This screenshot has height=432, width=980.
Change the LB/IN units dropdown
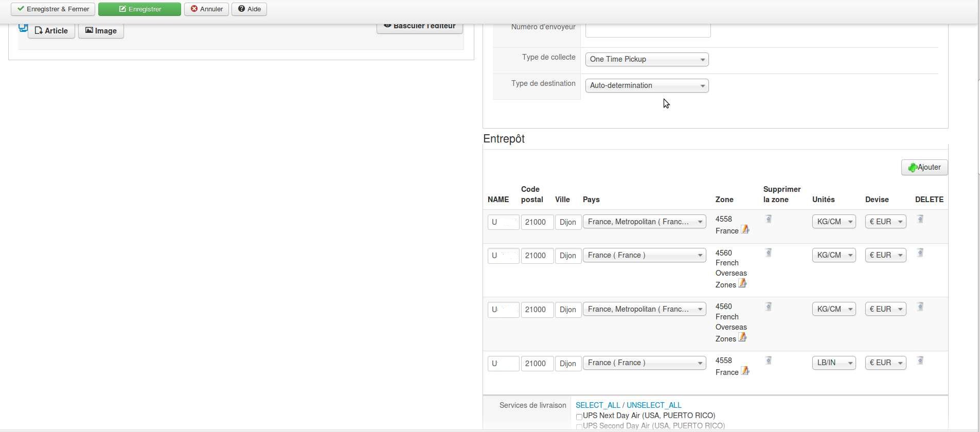pyautogui.click(x=834, y=363)
